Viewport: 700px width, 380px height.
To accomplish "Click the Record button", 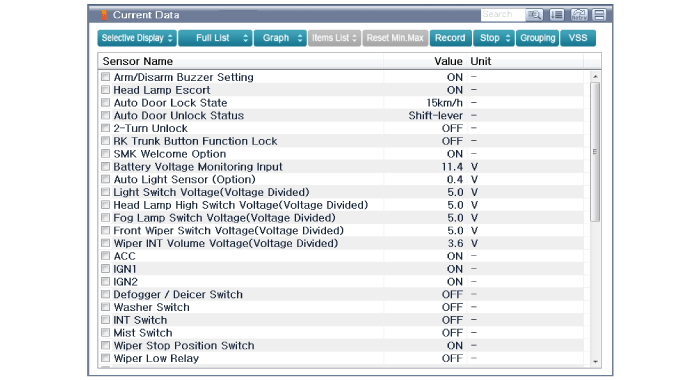I will [450, 38].
